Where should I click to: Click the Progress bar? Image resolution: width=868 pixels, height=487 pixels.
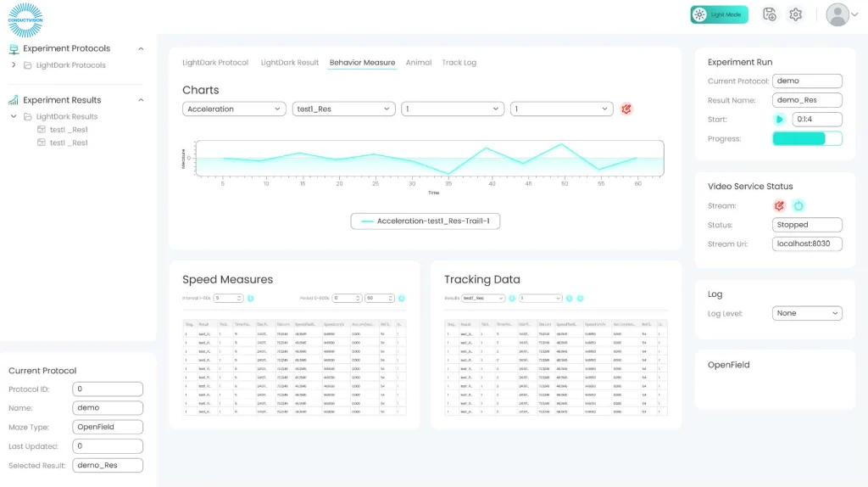pos(807,138)
